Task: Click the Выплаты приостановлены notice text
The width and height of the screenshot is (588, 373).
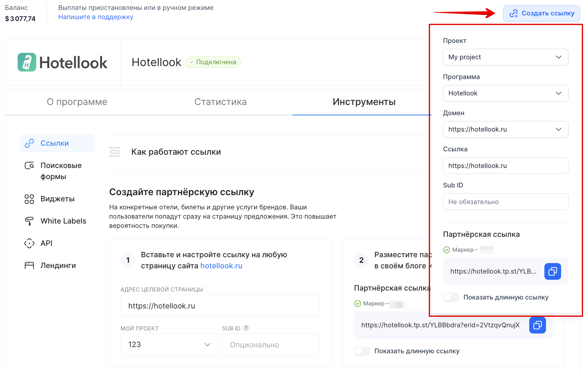Action: click(136, 8)
